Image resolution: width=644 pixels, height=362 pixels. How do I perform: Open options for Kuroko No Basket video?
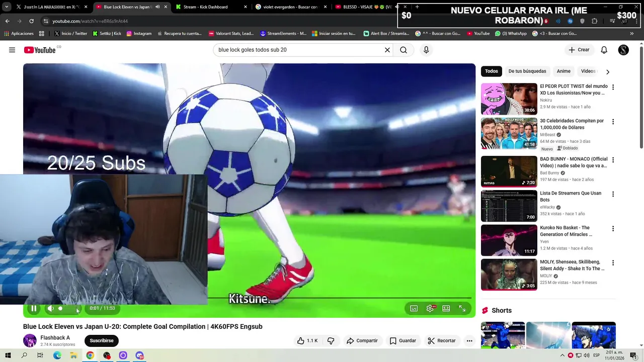click(613, 228)
